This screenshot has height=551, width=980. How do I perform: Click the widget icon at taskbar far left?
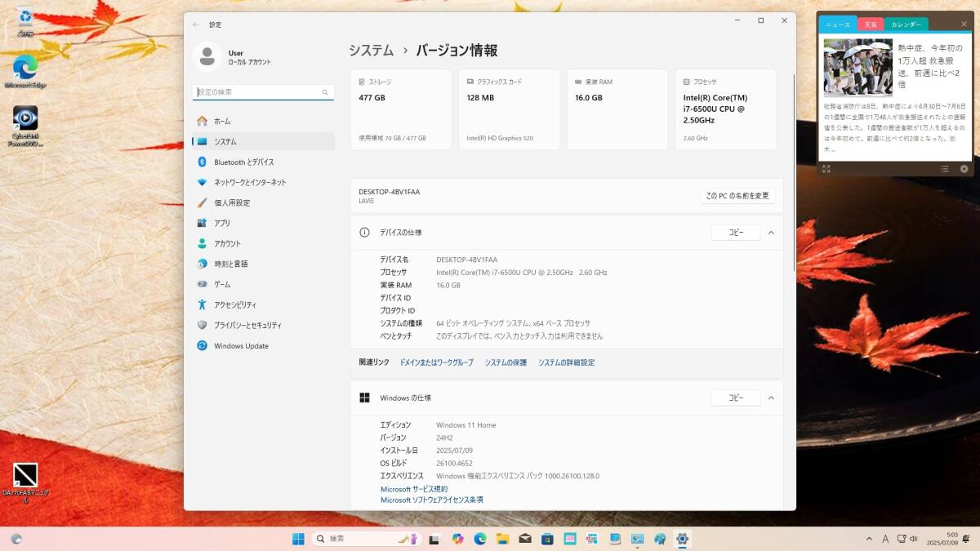[x=16, y=539]
